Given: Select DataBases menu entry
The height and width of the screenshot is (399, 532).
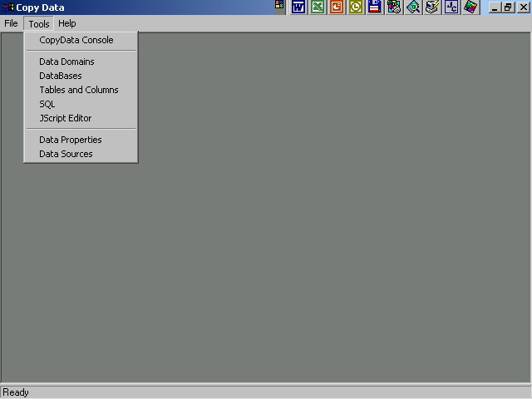Looking at the screenshot, I should (81, 76).
